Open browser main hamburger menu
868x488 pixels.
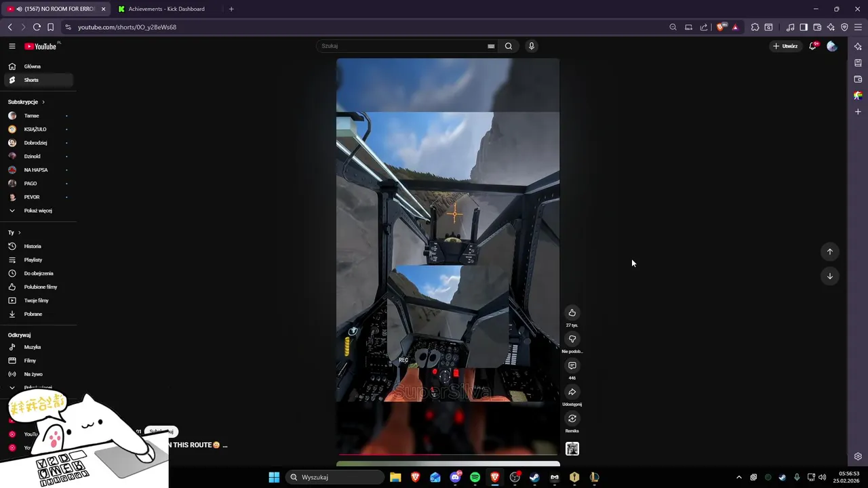pos(858,27)
